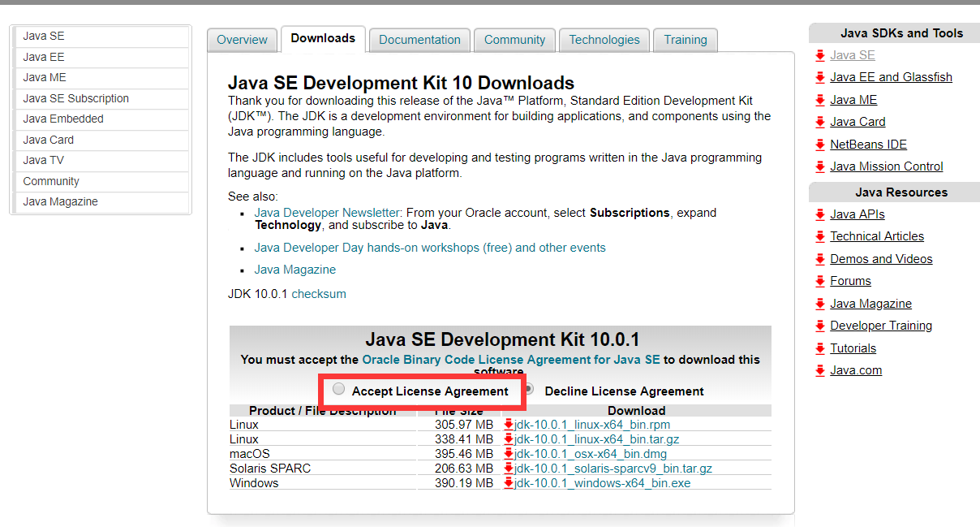This screenshot has height=527, width=980.
Task: Select Java TV in the navigation menu
Action: 101,161
